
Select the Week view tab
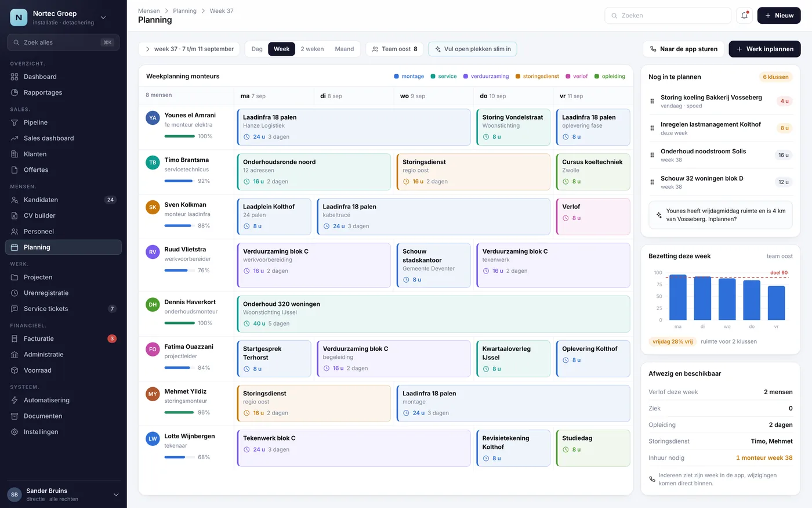281,49
